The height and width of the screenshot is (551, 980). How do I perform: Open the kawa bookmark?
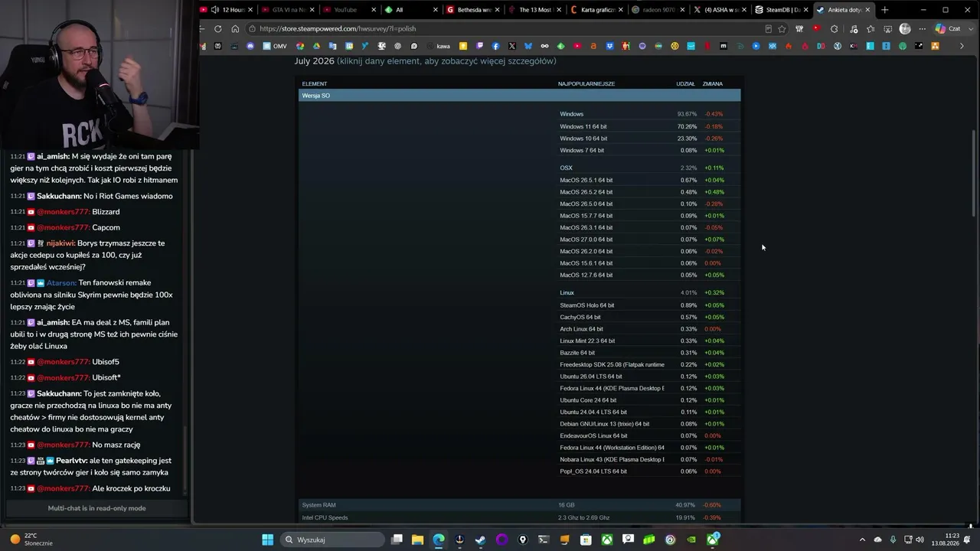click(x=437, y=46)
